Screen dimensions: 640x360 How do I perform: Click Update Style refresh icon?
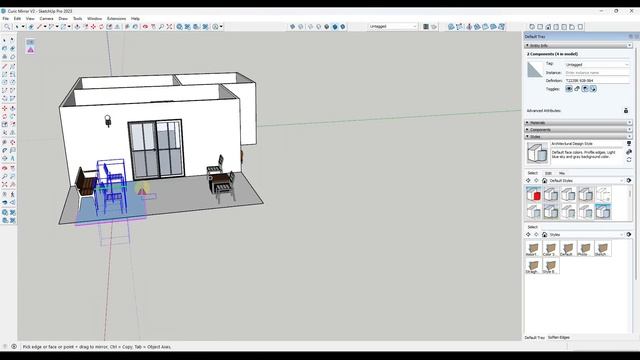tap(629, 160)
